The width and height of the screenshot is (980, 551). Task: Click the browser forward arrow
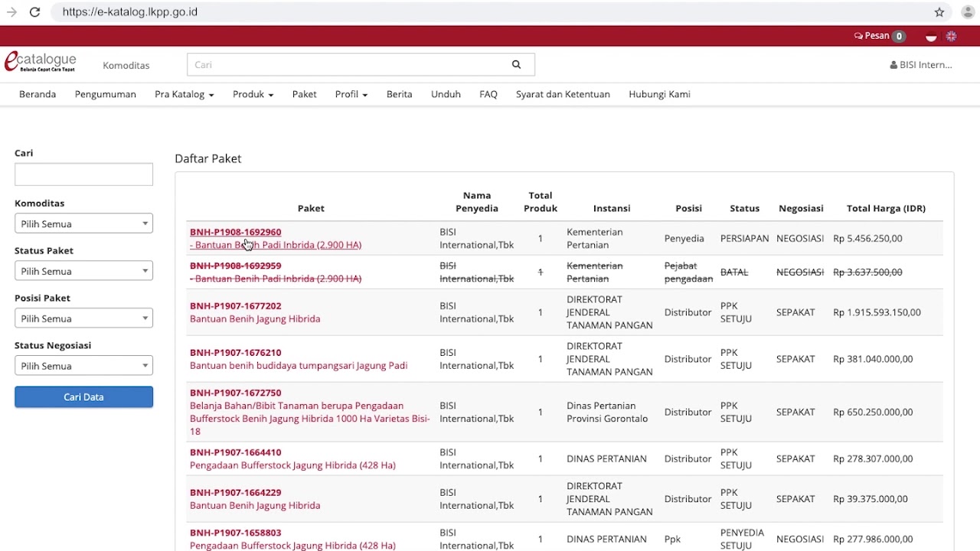(11, 12)
